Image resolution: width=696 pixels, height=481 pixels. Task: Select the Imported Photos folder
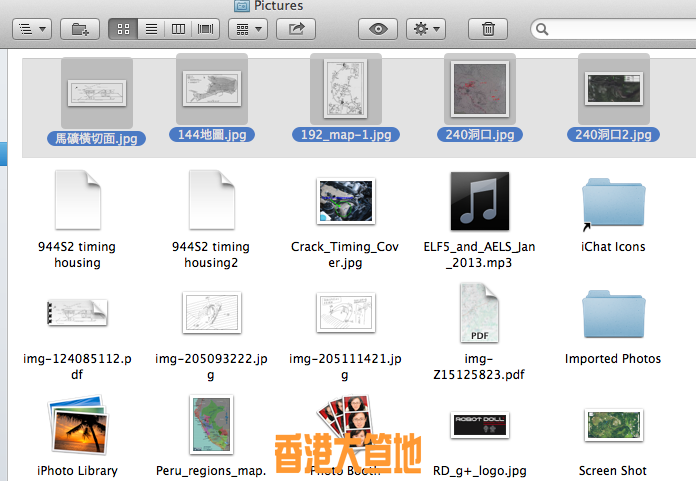(614, 315)
